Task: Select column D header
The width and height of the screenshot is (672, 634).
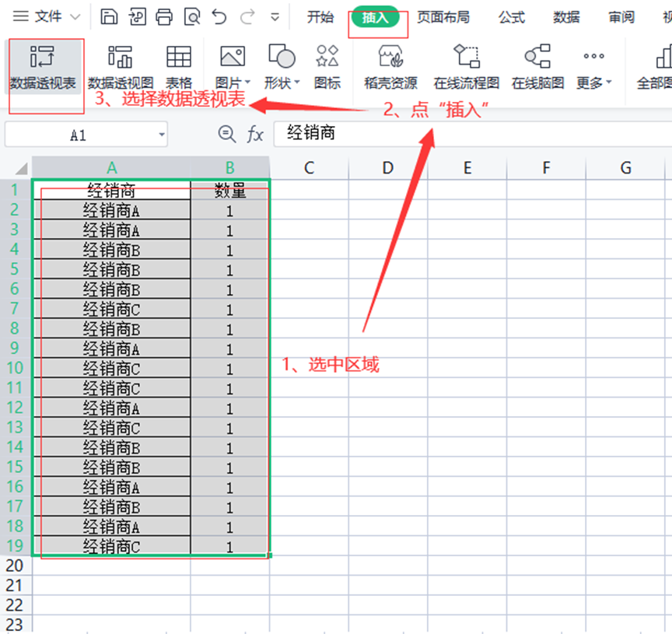Action: [x=388, y=167]
